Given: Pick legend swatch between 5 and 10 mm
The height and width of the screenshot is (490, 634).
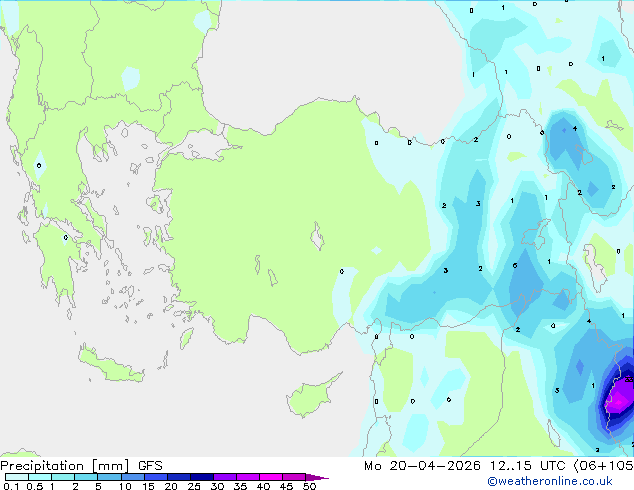Looking at the screenshot, I should (109, 477).
